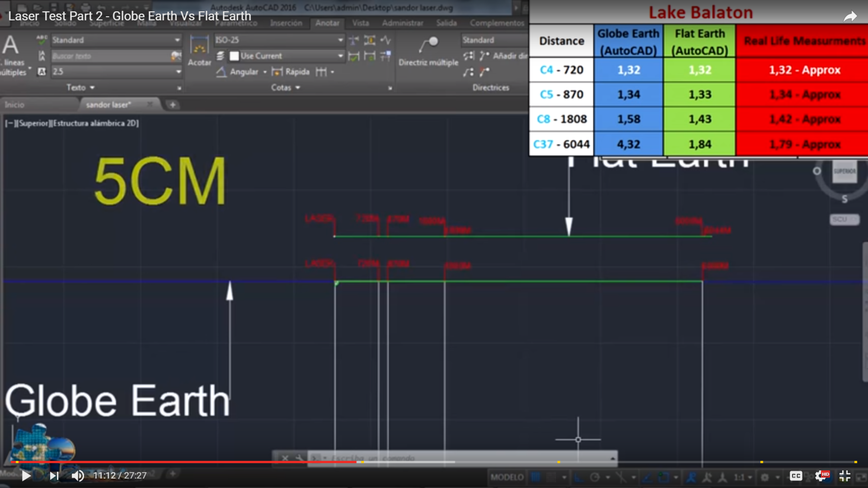Play the video
Viewport: 868px width, 488px height.
point(25,476)
